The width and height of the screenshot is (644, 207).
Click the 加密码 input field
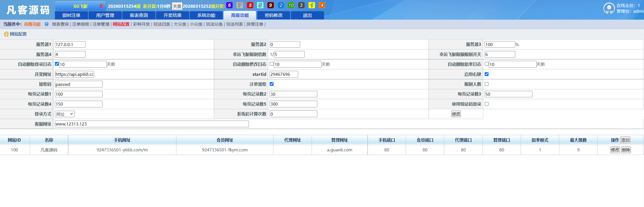pyautogui.click(x=79, y=84)
